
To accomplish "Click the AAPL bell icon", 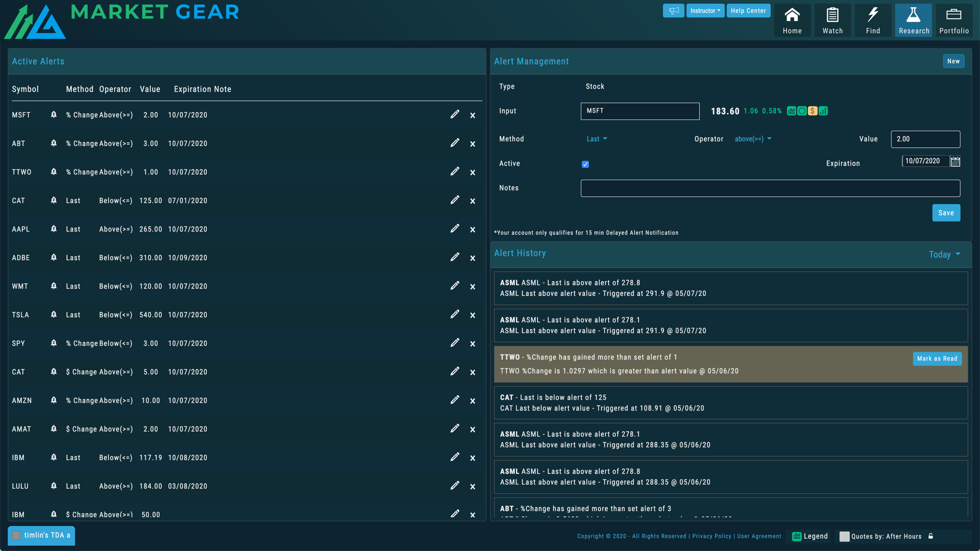I will pyautogui.click(x=54, y=229).
